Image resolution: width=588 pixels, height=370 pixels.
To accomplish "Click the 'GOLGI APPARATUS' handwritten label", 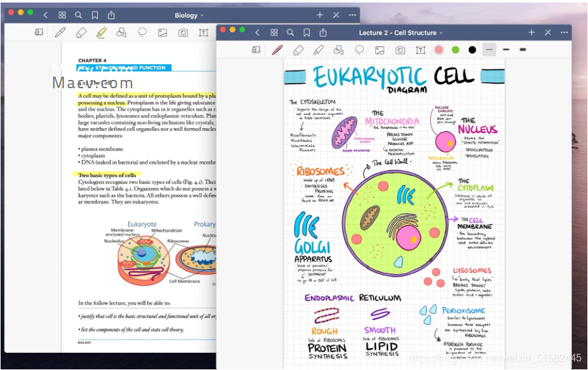I will pos(313,249).
